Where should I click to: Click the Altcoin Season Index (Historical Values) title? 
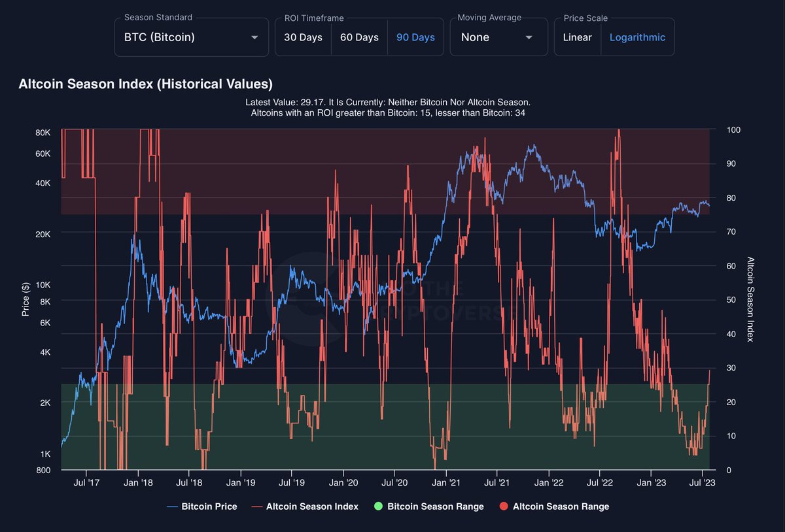tap(146, 84)
